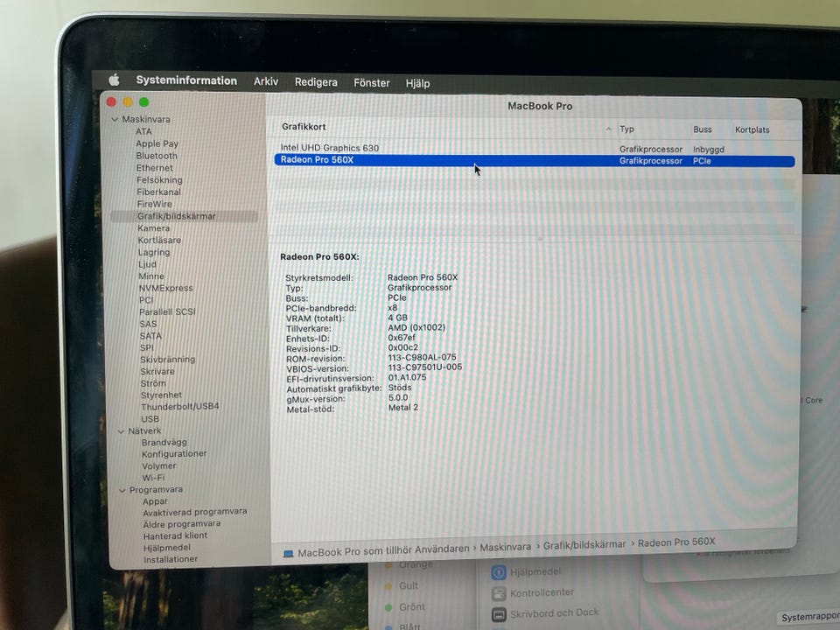Select Ljud in the sidebar

147,264
